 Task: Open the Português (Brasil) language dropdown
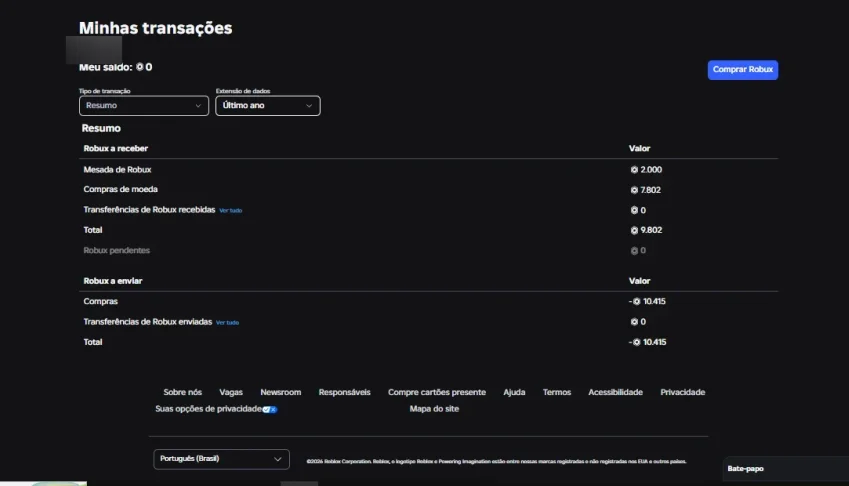221,459
